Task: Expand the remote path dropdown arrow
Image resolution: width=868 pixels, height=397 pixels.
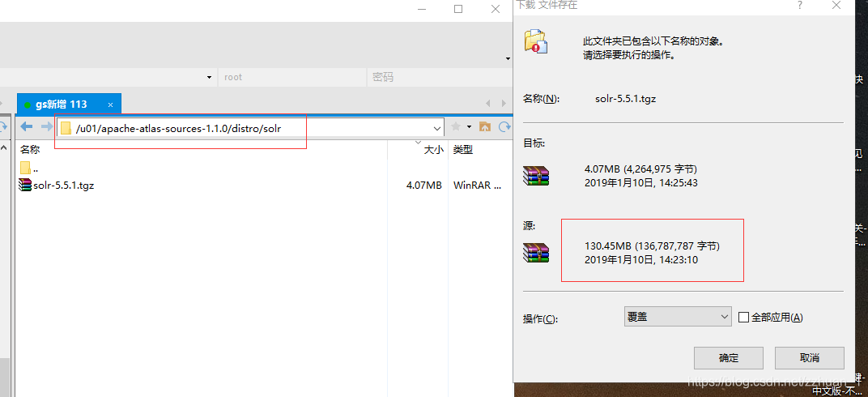Action: (436, 128)
